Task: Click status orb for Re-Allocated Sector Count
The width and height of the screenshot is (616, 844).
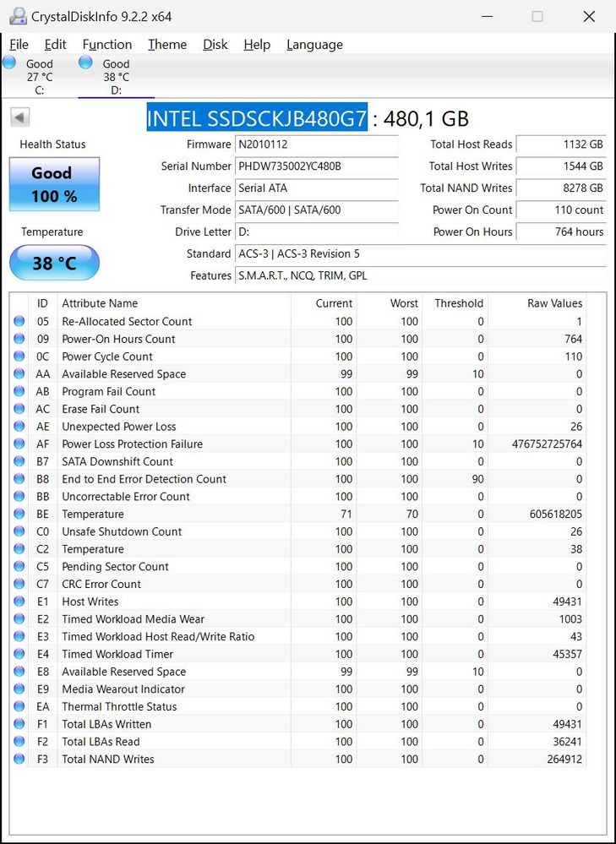Action: pos(19,321)
